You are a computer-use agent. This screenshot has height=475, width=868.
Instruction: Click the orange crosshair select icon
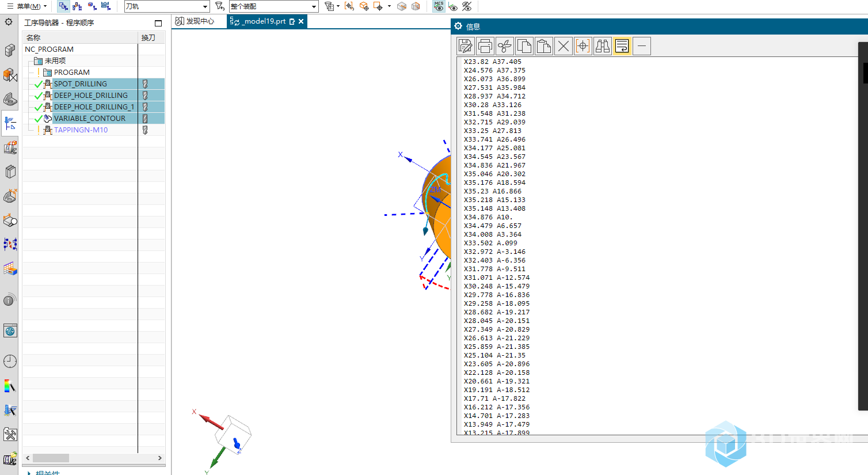[x=583, y=46]
